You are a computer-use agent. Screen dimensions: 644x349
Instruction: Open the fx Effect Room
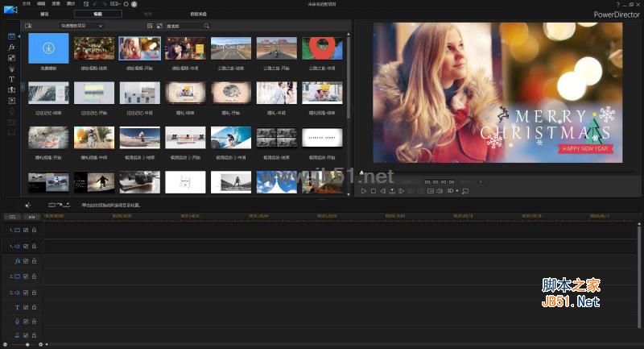tap(11, 48)
